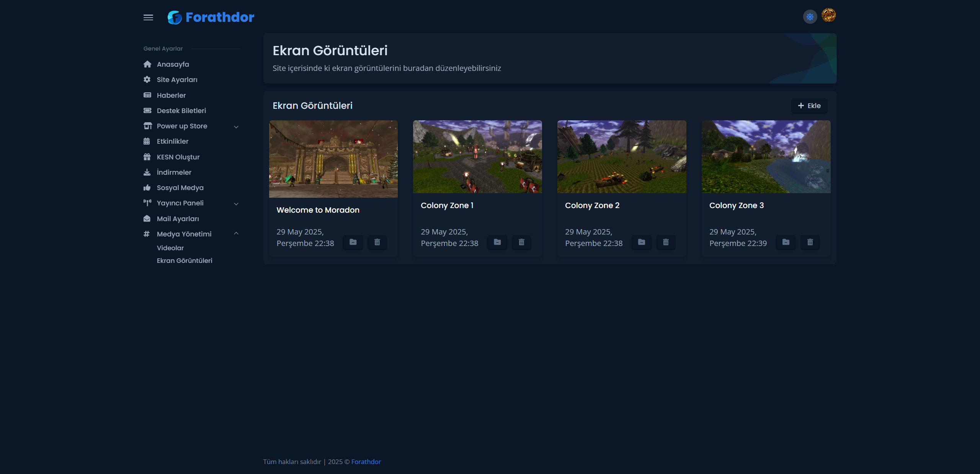Screen dimensions: 980x474
Task: Click the Ekle add button
Action: pyautogui.click(x=809, y=106)
